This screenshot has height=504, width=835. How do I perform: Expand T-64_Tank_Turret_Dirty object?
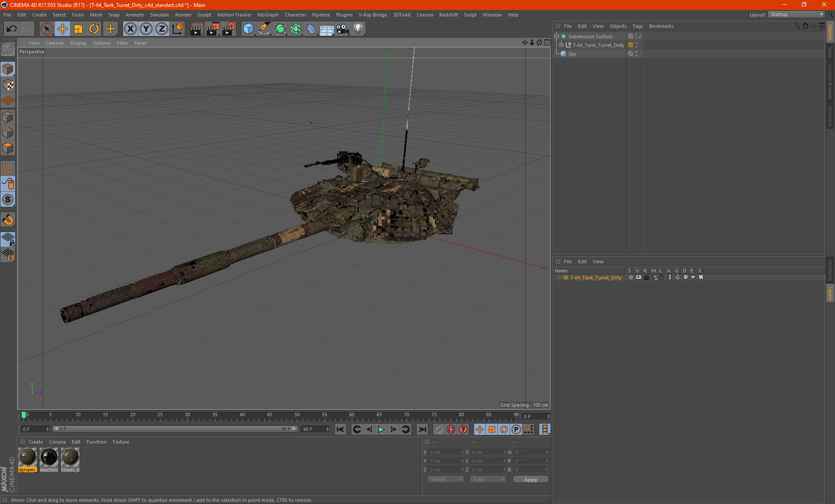[x=561, y=45]
